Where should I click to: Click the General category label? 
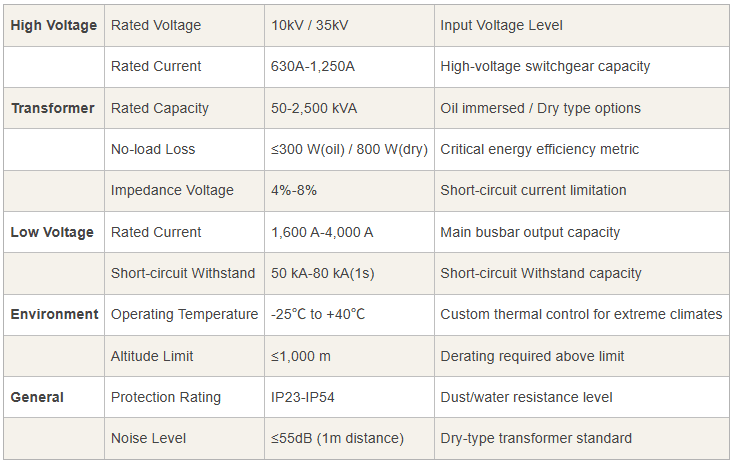(x=37, y=397)
